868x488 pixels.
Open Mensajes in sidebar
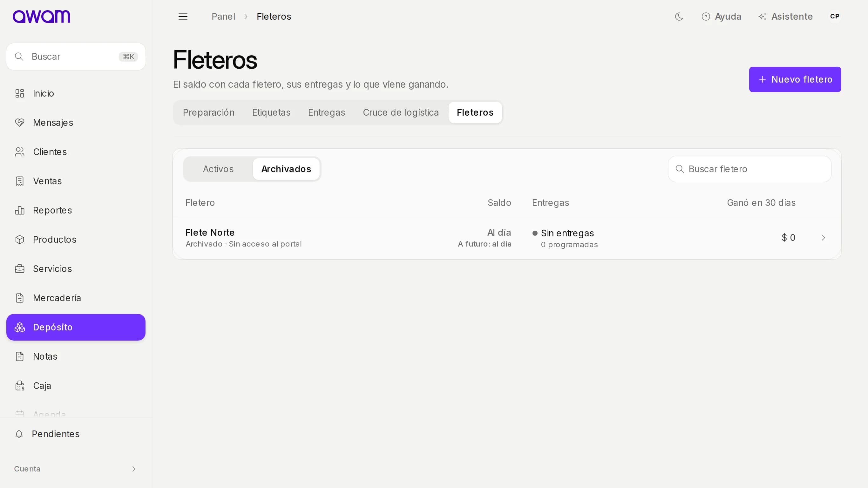[76, 123]
